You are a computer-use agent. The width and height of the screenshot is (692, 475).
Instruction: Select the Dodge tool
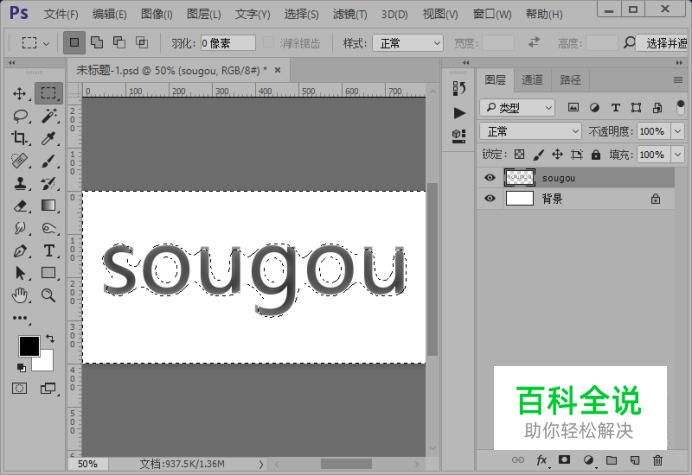click(49, 228)
